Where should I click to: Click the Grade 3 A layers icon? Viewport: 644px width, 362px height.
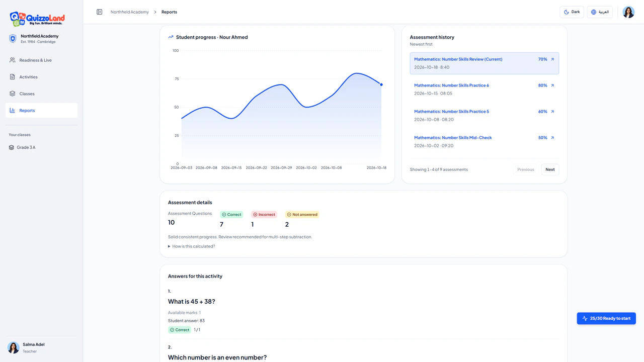(x=12, y=147)
